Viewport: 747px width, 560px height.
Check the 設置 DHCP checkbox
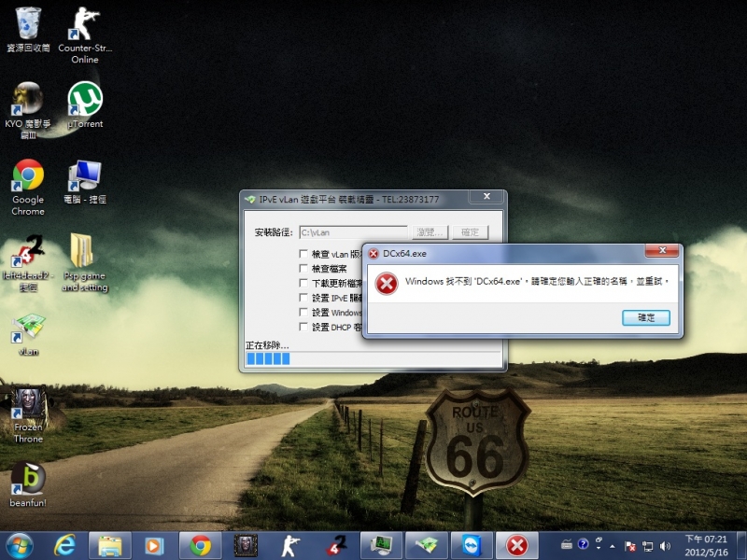click(303, 327)
